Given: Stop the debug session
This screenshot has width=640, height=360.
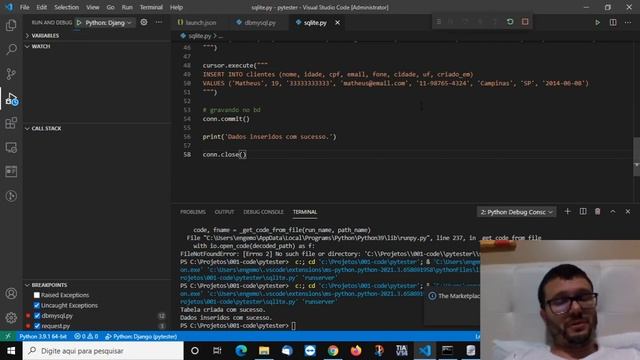Looking at the screenshot, I should (x=525, y=22).
